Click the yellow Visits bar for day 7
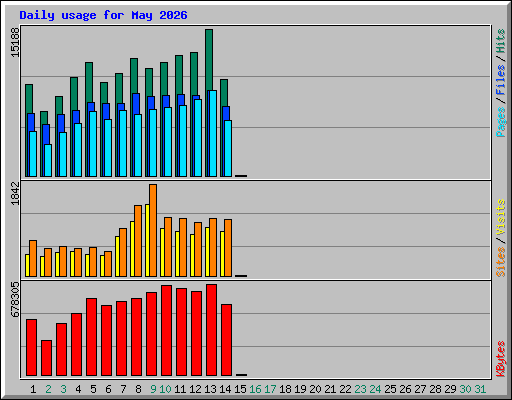The image size is (512, 400). (117, 256)
